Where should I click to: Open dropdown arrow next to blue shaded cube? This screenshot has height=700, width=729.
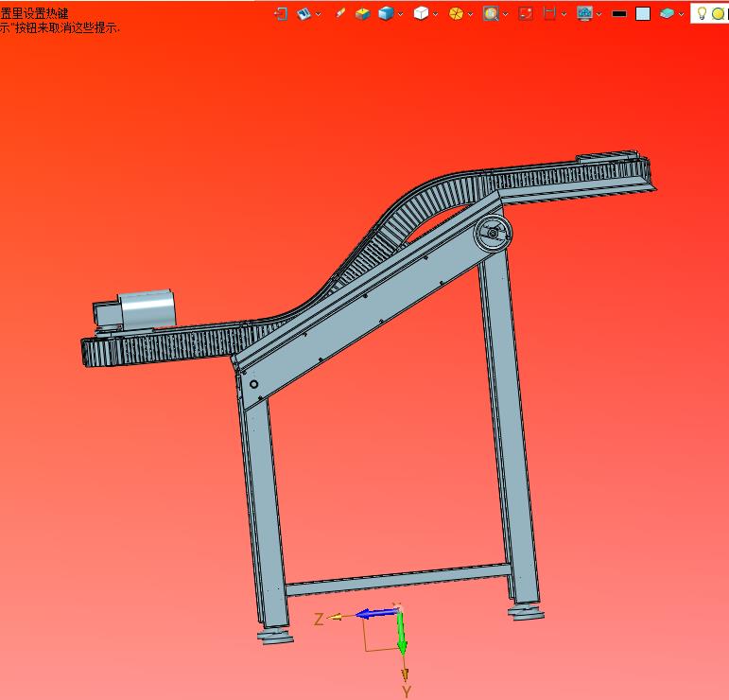click(401, 14)
